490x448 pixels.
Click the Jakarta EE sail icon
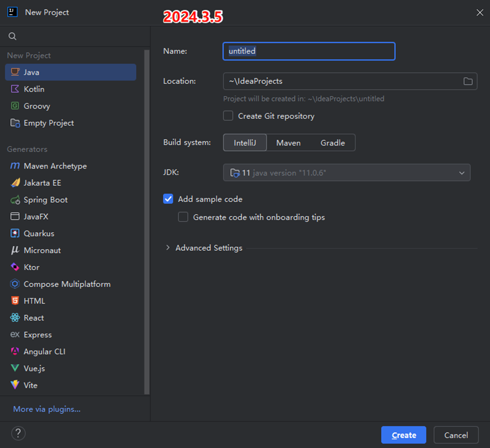pyautogui.click(x=15, y=183)
